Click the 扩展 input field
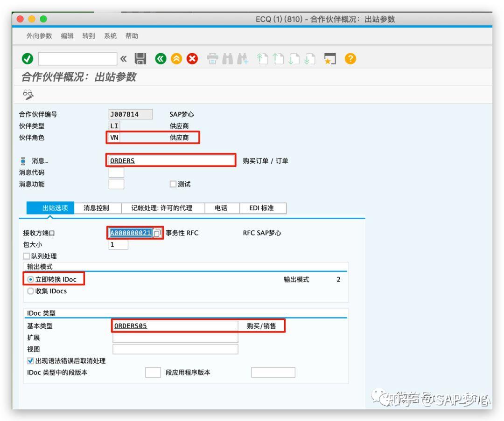The image size is (504, 421). click(x=175, y=338)
